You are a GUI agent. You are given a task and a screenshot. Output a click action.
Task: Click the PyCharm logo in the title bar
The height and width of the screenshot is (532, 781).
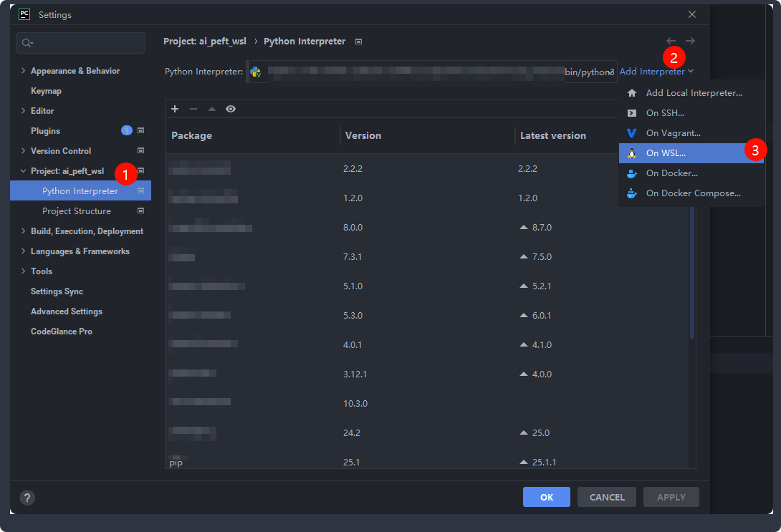[x=24, y=14]
